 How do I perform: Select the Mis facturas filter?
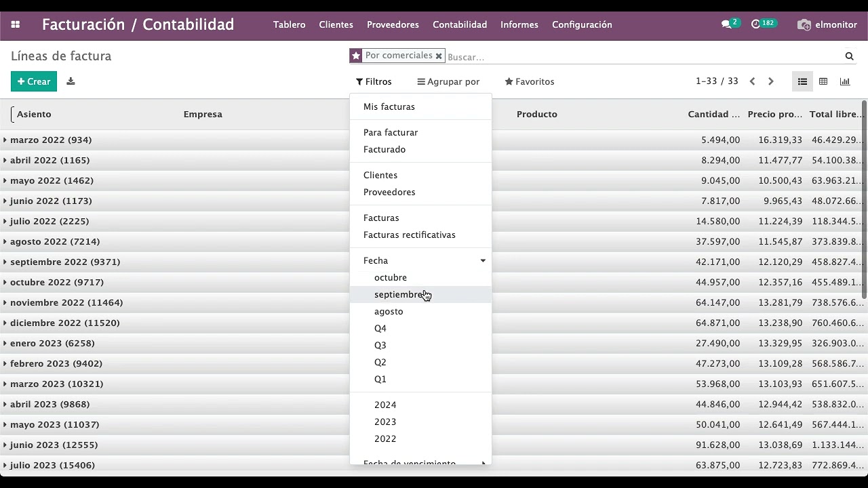pos(420,106)
